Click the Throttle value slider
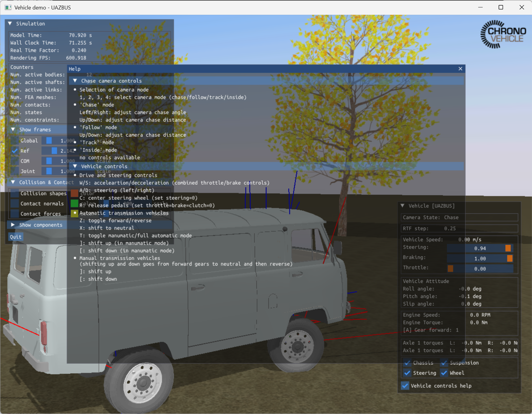Screen dimensions: 532x414 (x=480, y=269)
